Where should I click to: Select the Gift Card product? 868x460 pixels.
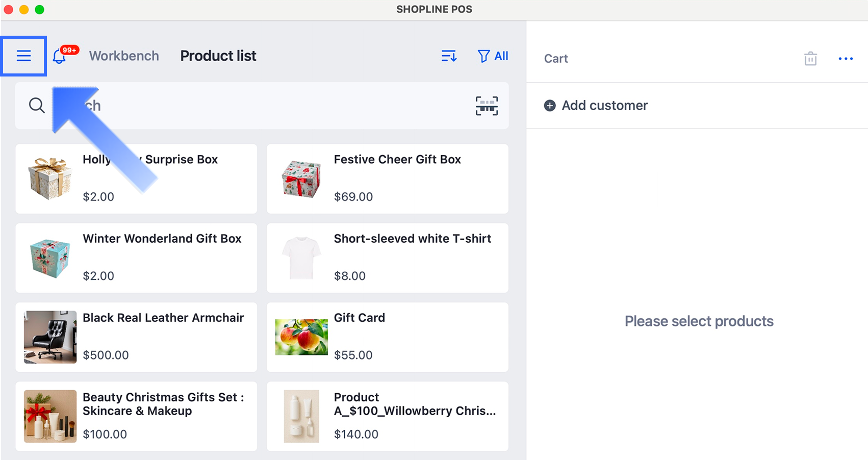click(388, 337)
